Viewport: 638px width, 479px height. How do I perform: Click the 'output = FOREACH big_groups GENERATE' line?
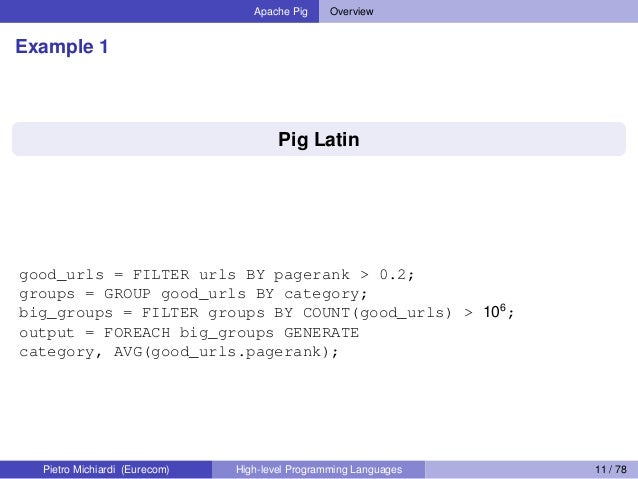pyautogui.click(x=189, y=333)
